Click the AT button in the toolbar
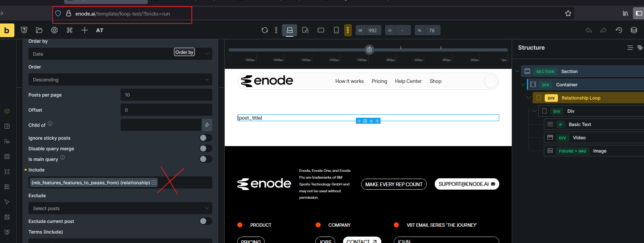Screen dimensions: 644x243 click(100, 30)
